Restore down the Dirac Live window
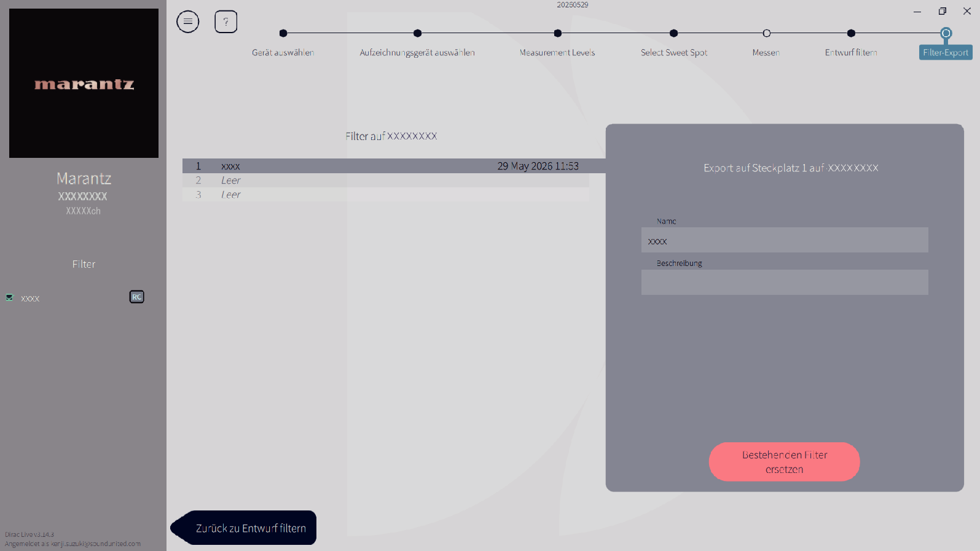Image resolution: width=980 pixels, height=551 pixels. click(943, 11)
